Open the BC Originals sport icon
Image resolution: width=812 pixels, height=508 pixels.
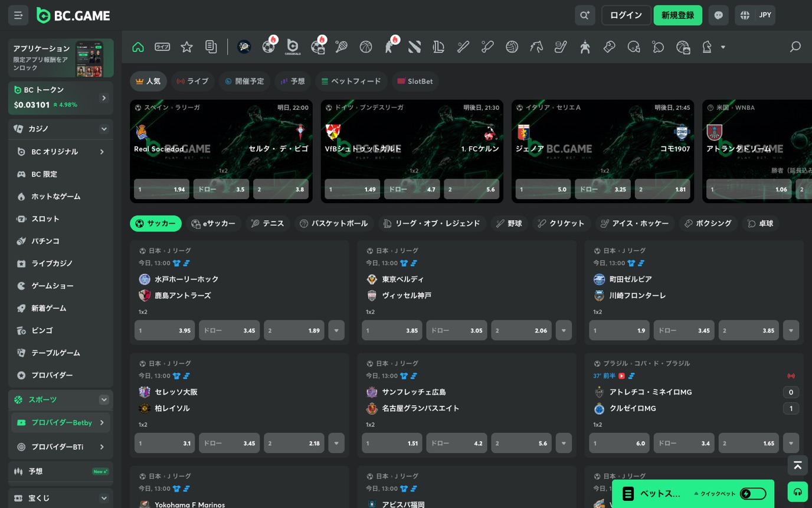tap(293, 47)
